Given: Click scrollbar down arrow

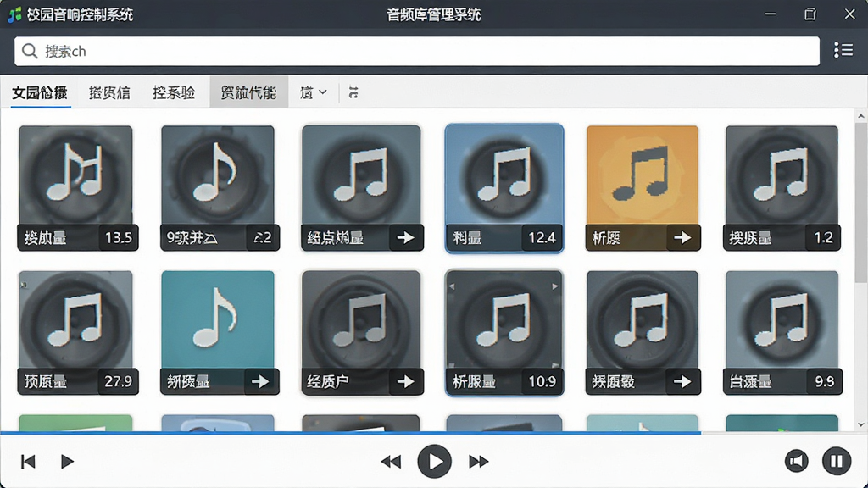Looking at the screenshot, I should (x=861, y=425).
